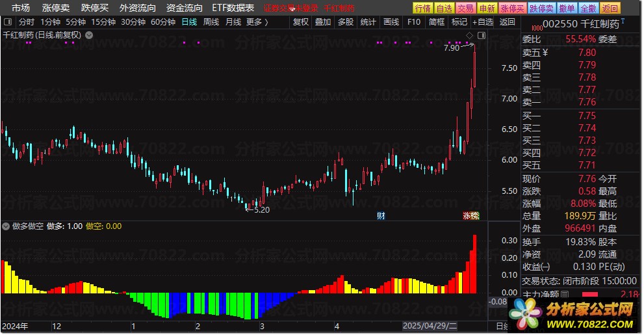Switch to 分时 chart period
Screen dimensions: 644x335
27,21
